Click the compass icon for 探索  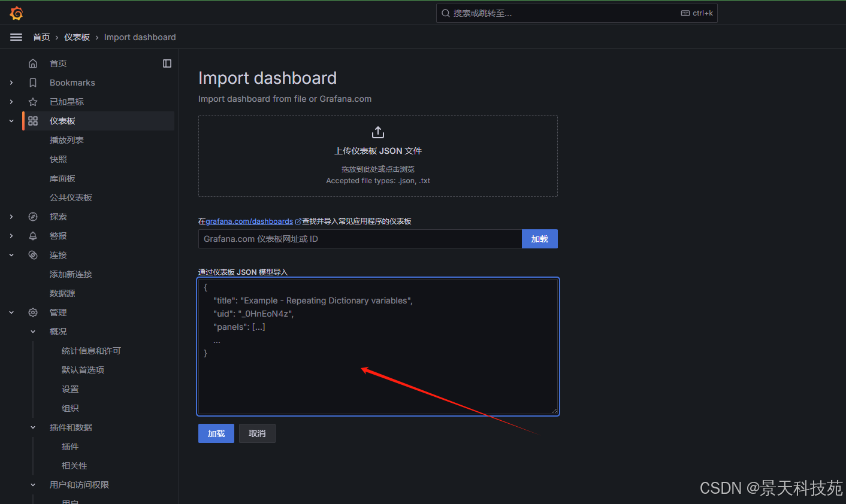[x=33, y=217]
